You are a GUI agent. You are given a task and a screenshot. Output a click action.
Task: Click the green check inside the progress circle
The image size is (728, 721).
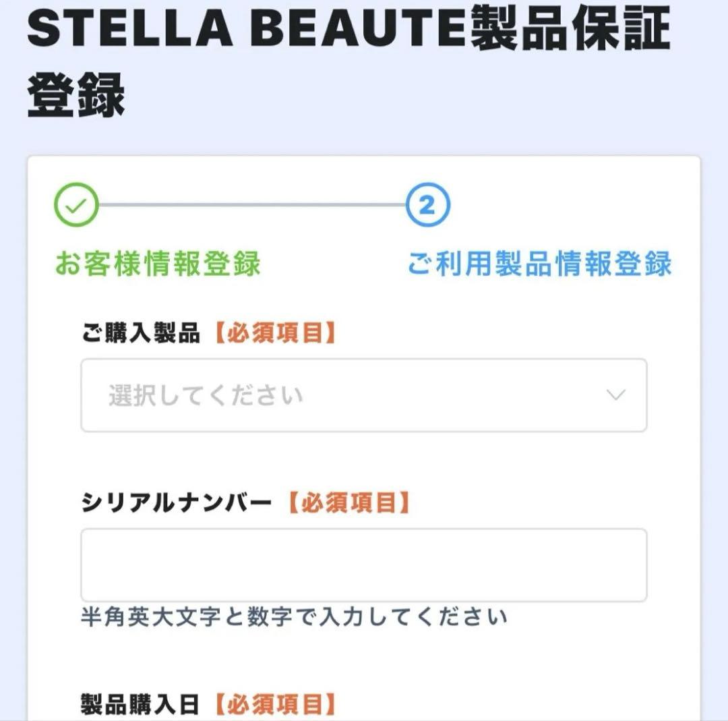(76, 203)
